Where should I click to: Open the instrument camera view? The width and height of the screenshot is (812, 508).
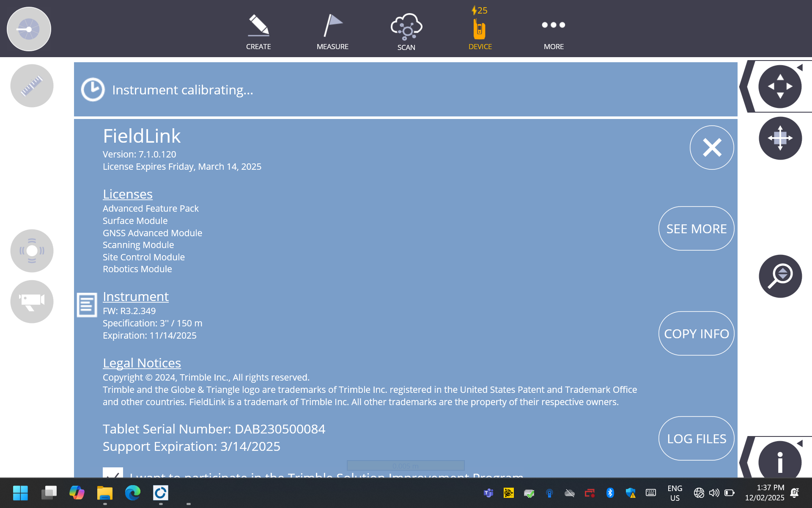click(32, 301)
